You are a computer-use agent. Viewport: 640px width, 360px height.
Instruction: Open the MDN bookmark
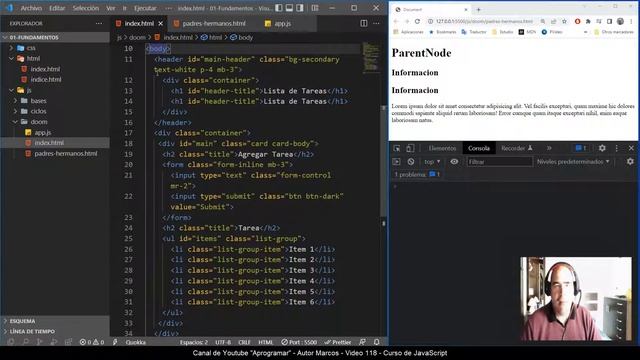(x=527, y=32)
